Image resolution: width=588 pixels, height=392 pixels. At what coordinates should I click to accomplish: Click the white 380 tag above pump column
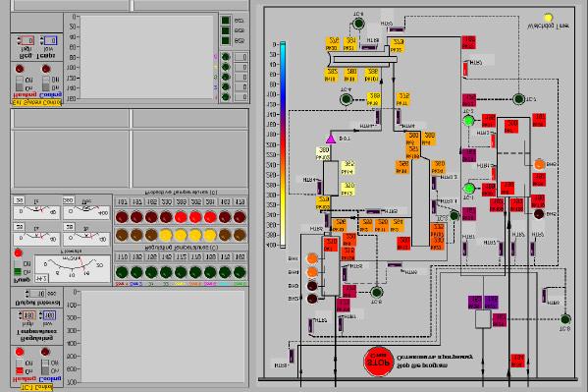coord(323,153)
